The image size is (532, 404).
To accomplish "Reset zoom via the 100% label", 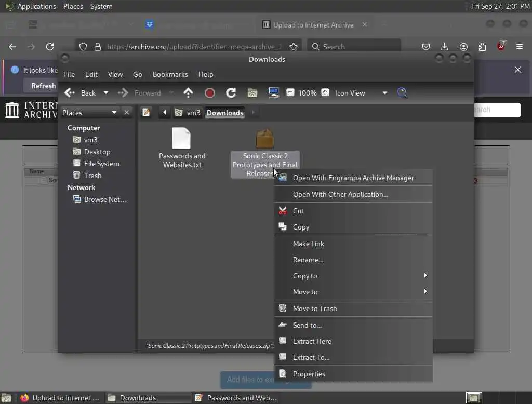I will point(308,93).
